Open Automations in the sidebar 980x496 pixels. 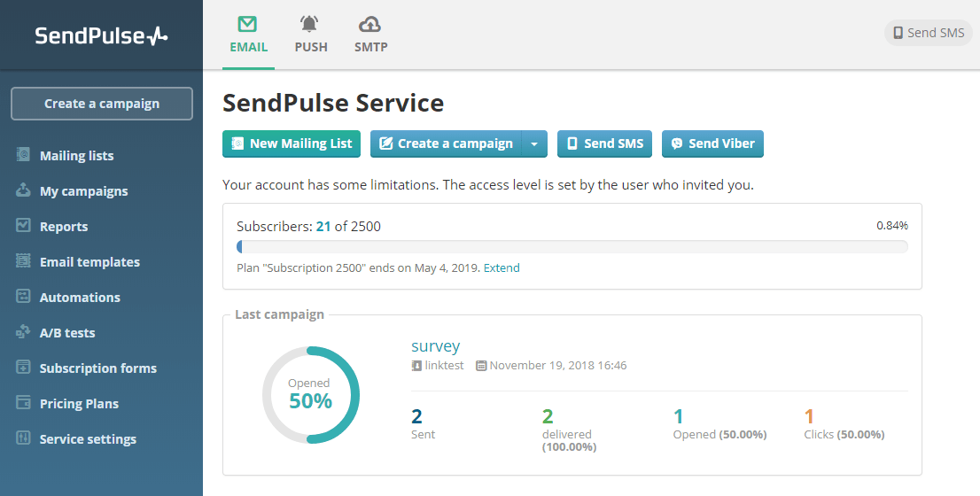(x=80, y=298)
